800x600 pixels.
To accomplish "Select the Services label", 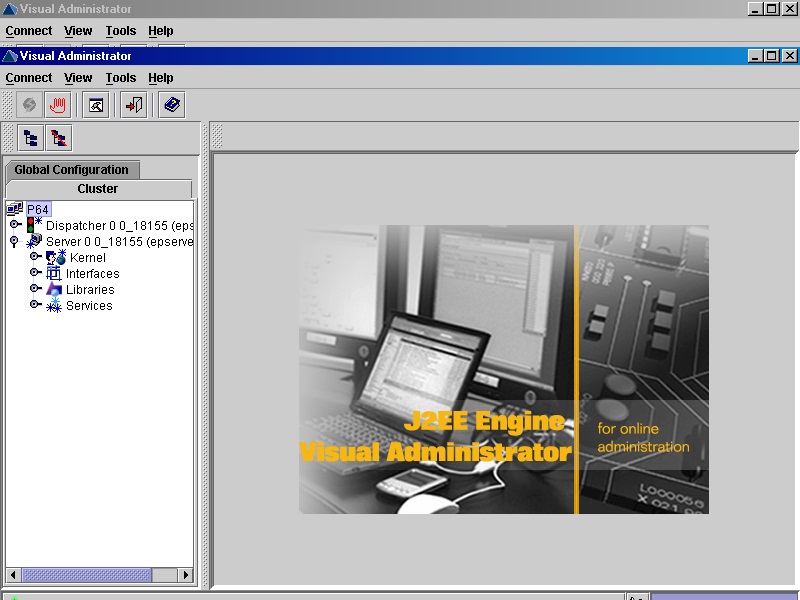I will point(89,306).
